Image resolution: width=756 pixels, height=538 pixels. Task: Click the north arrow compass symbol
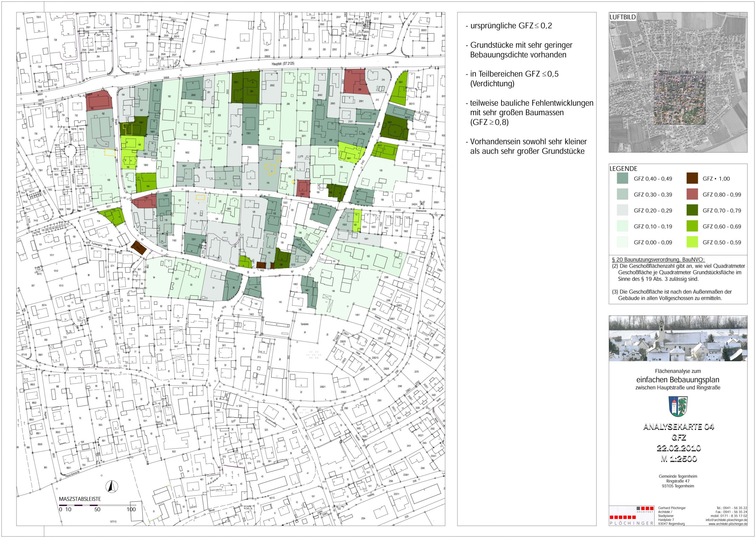[x=112, y=487]
